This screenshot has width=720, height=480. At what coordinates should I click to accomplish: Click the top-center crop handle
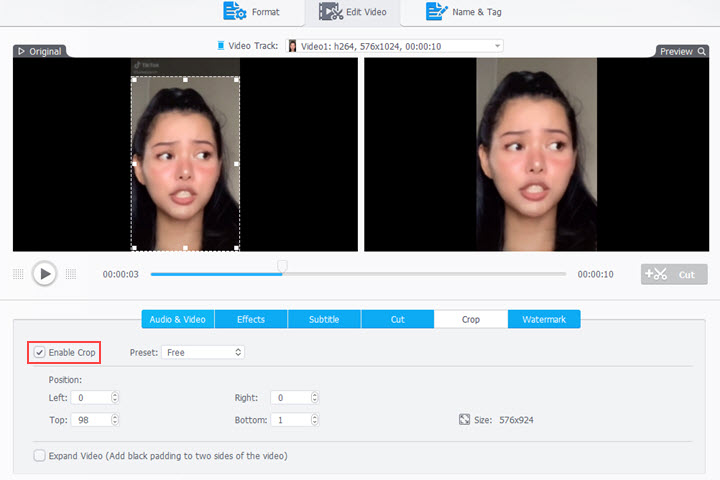pos(186,80)
